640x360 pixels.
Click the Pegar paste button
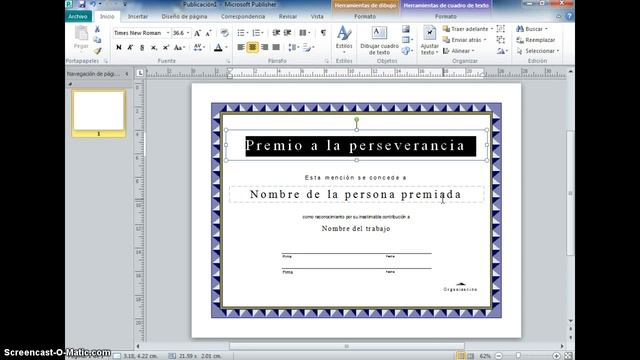coord(81,38)
